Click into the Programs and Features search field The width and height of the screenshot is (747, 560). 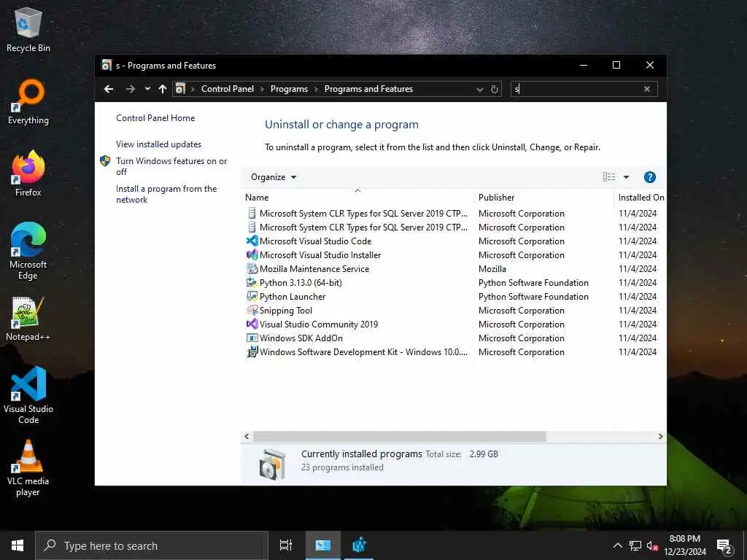click(x=576, y=89)
